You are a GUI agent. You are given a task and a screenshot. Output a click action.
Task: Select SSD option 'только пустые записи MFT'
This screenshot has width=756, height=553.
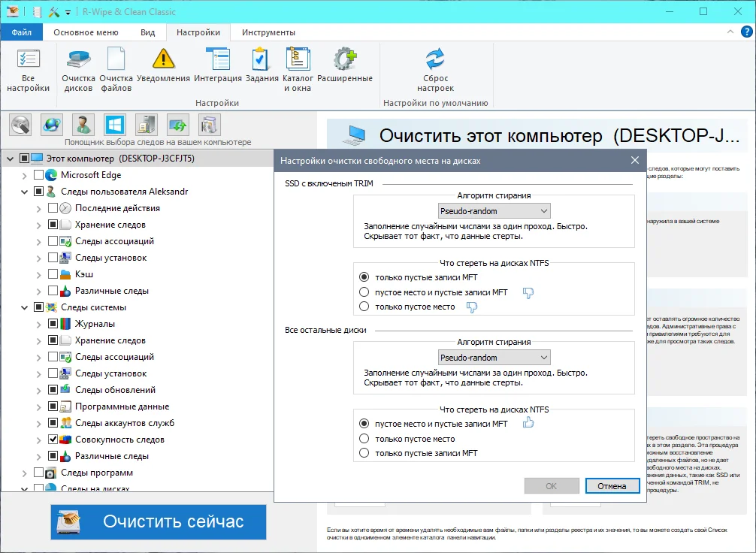[x=364, y=277]
